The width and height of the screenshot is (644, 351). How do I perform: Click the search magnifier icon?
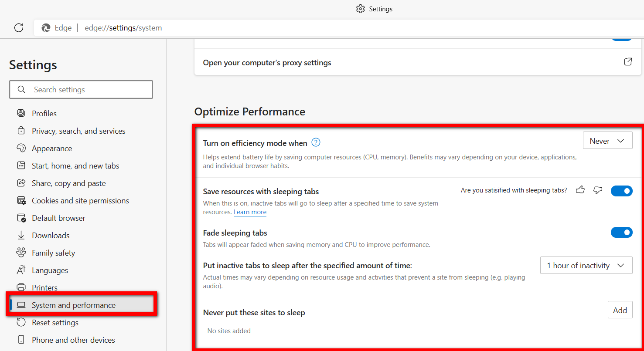click(21, 90)
